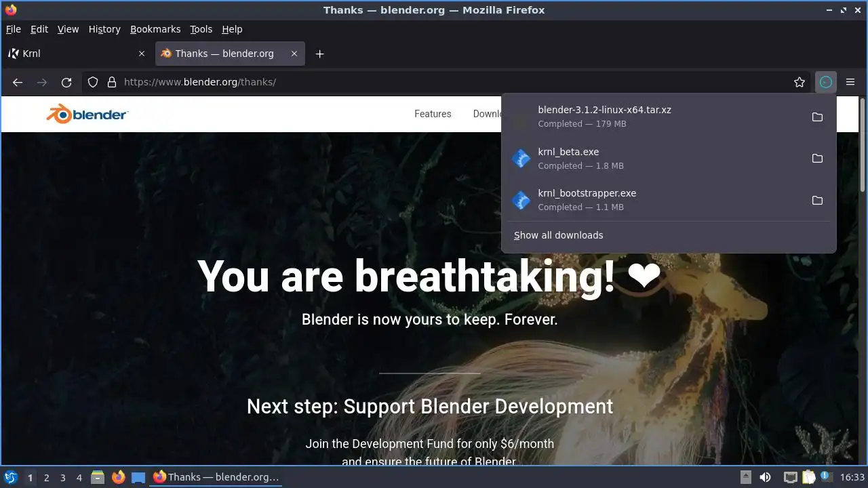This screenshot has height=488, width=868.
Task: Click the "You are breathtaking!" heading
Action: coord(429,277)
